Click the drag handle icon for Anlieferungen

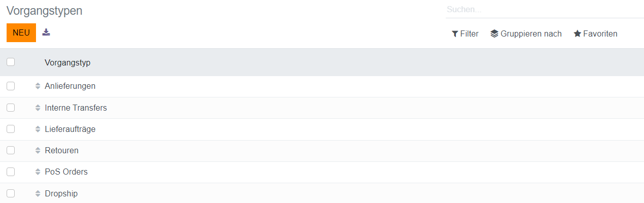click(38, 86)
